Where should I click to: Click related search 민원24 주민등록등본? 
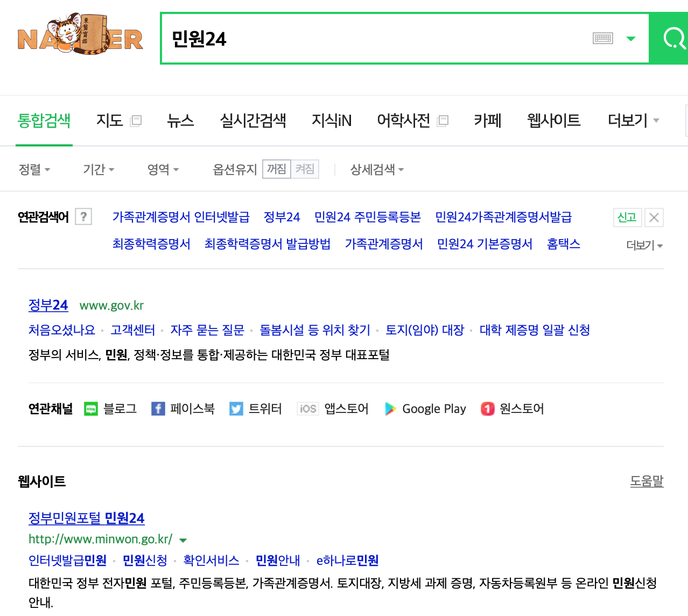368,217
